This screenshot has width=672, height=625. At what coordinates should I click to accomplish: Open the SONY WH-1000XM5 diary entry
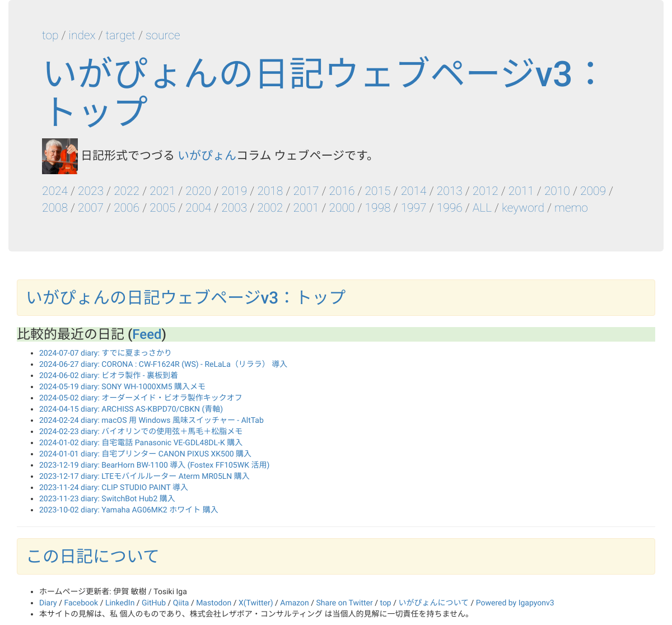tap(122, 386)
